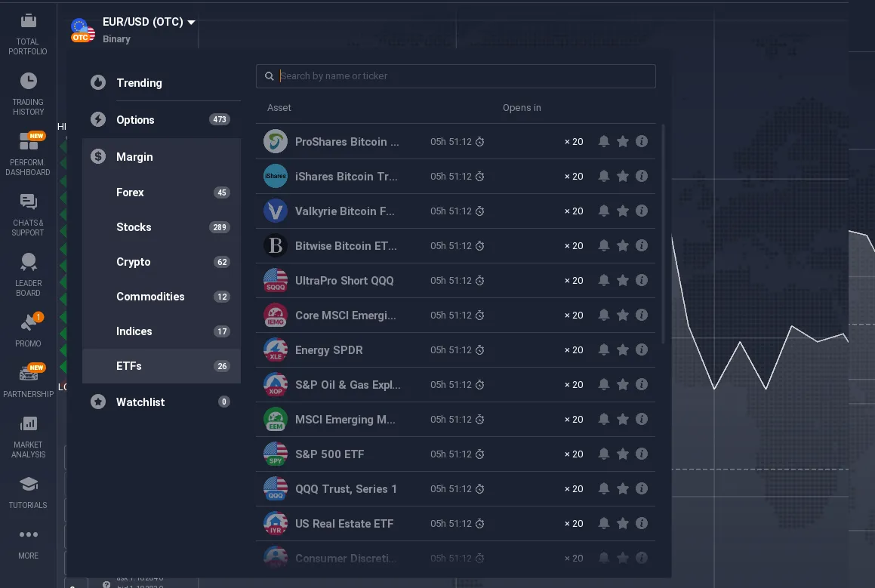This screenshot has width=875, height=588.
Task: Toggle bell alert for Energy SPDR
Action: tap(604, 349)
